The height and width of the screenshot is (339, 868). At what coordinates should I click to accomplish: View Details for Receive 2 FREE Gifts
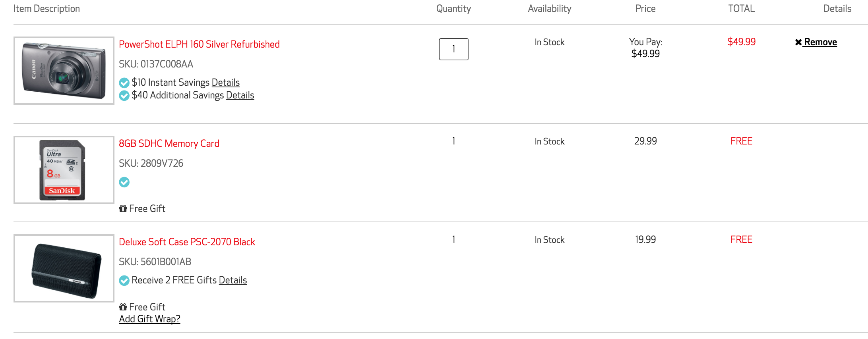(233, 280)
